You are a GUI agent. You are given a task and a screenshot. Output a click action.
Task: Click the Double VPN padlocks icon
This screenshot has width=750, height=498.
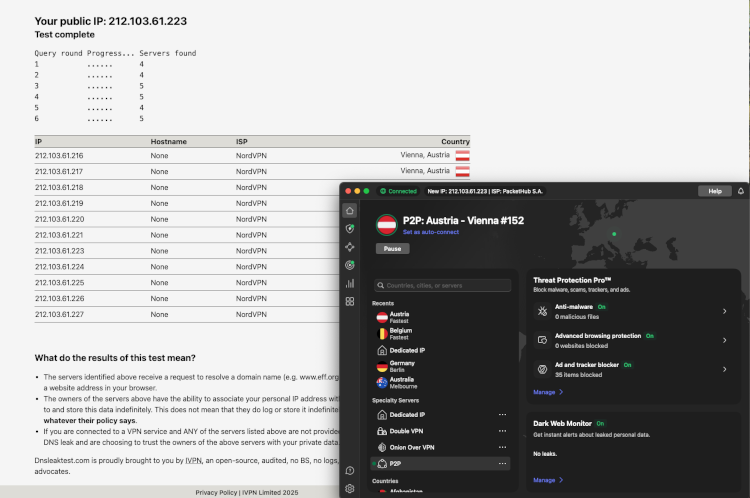382,431
